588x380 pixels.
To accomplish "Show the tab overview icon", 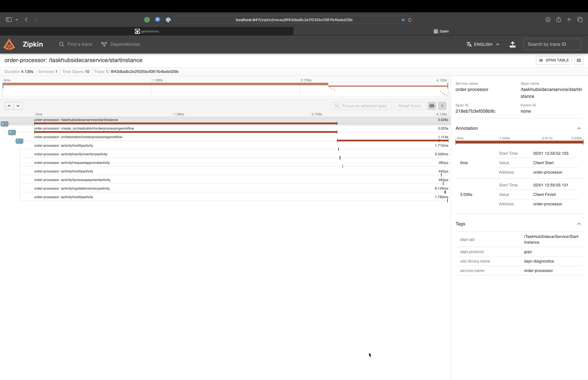I will tap(580, 19).
